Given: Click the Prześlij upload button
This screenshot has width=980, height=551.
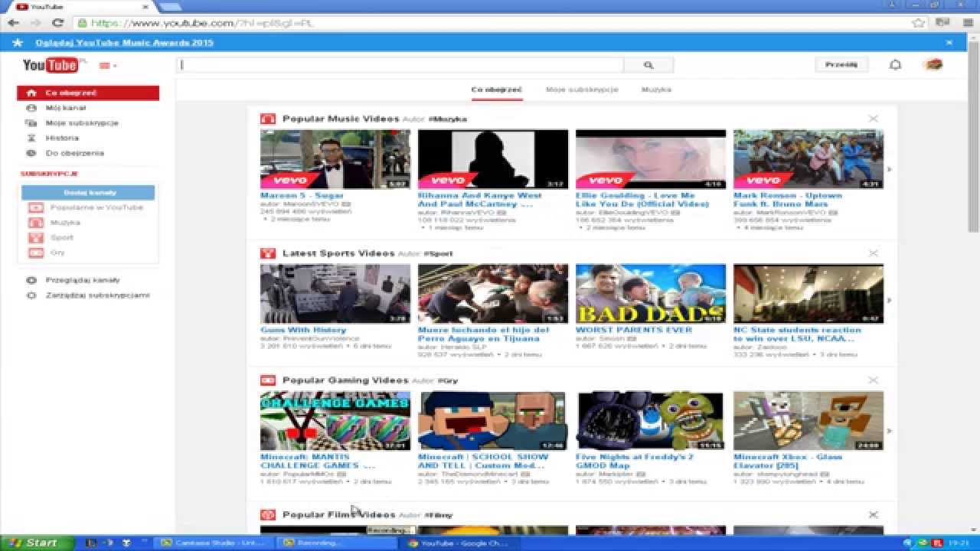Looking at the screenshot, I should tap(841, 65).
